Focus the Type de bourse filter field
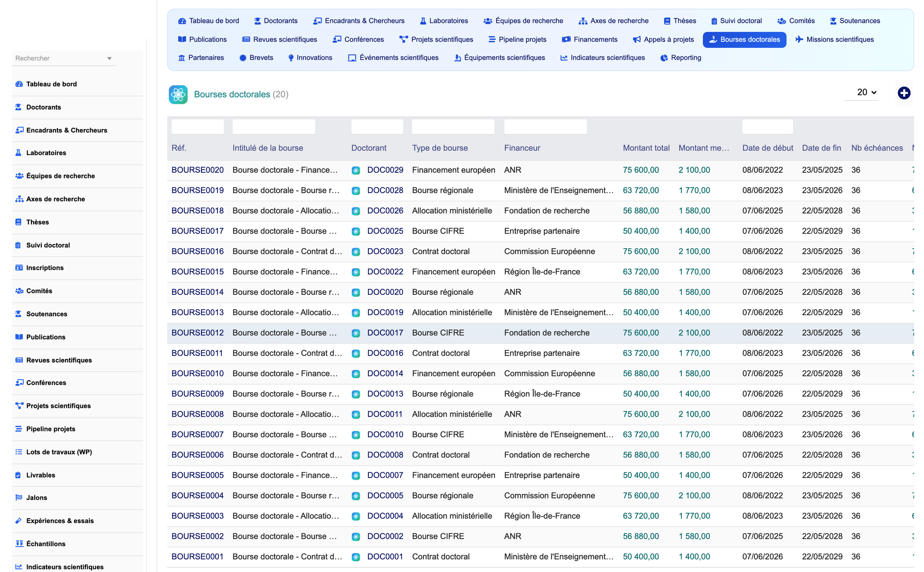 pos(453,127)
